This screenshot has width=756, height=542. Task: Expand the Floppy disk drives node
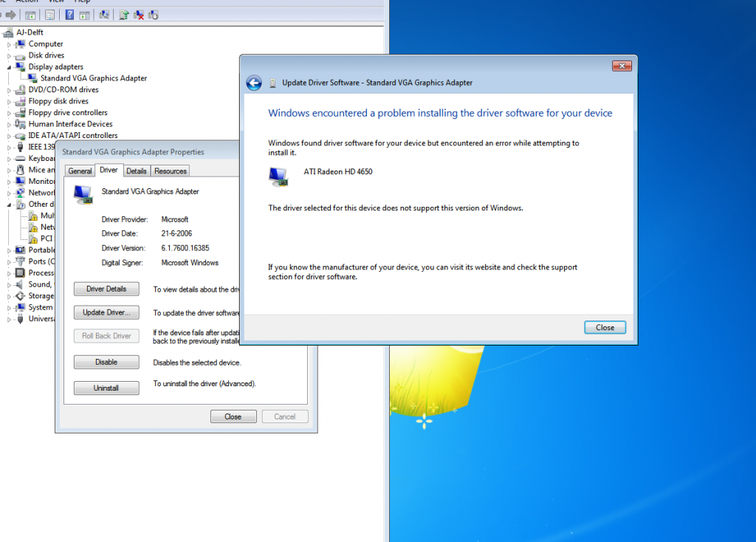coord(9,101)
